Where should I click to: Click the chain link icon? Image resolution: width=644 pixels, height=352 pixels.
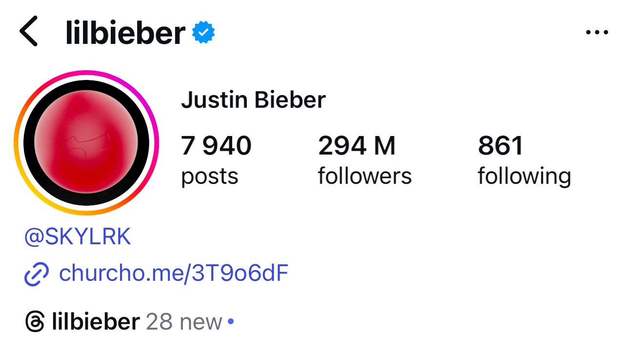point(37,274)
